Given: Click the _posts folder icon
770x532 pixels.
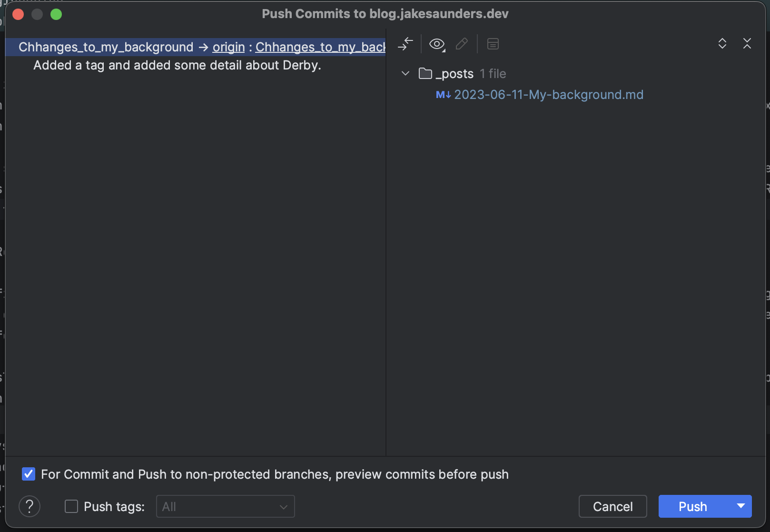Looking at the screenshot, I should 425,73.
